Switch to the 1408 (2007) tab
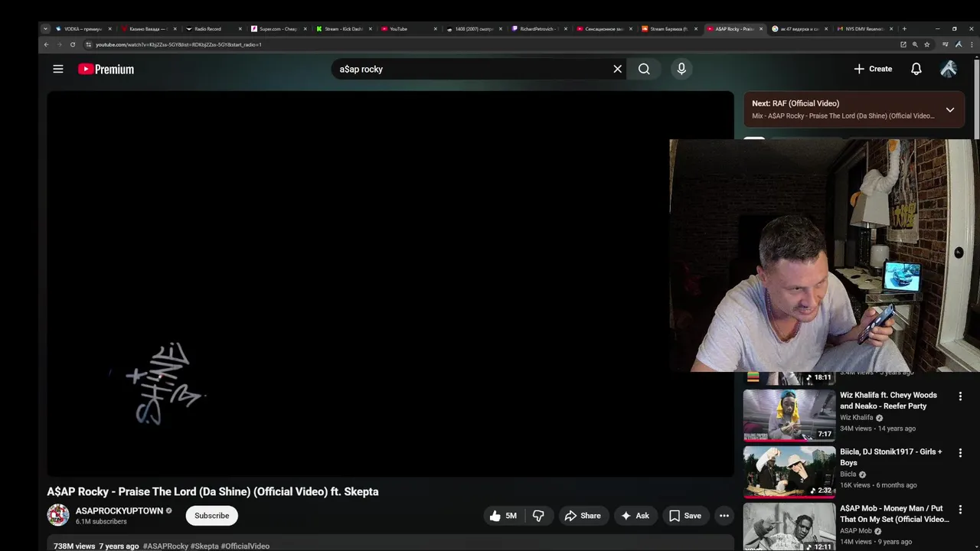The height and width of the screenshot is (551, 980). [x=473, y=29]
